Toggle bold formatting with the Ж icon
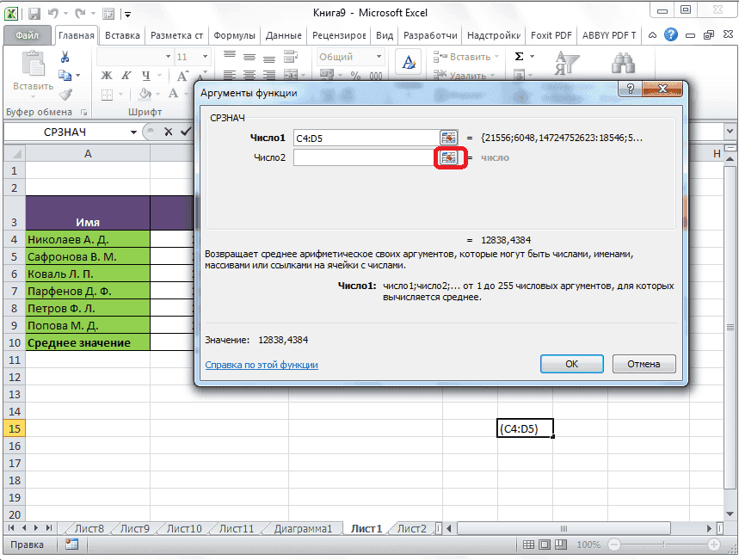 [106, 75]
